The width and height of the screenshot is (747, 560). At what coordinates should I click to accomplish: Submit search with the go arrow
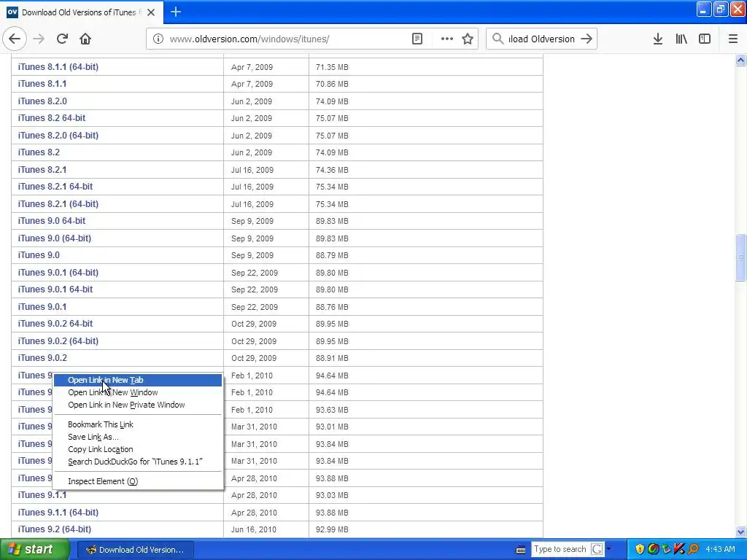click(x=587, y=39)
